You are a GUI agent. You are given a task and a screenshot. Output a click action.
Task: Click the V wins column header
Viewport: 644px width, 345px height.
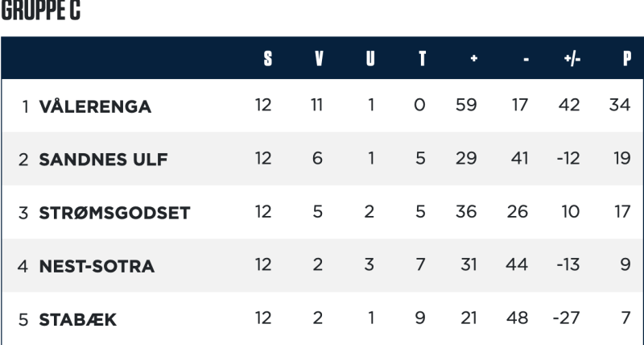tap(319, 58)
